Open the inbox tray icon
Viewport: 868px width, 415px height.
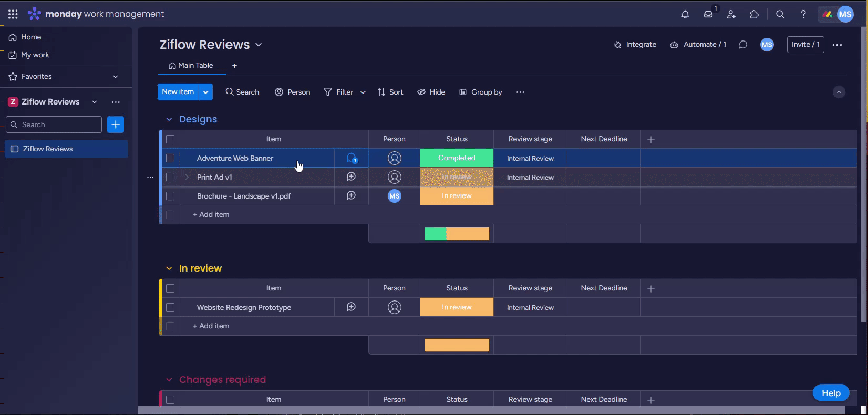click(x=708, y=14)
